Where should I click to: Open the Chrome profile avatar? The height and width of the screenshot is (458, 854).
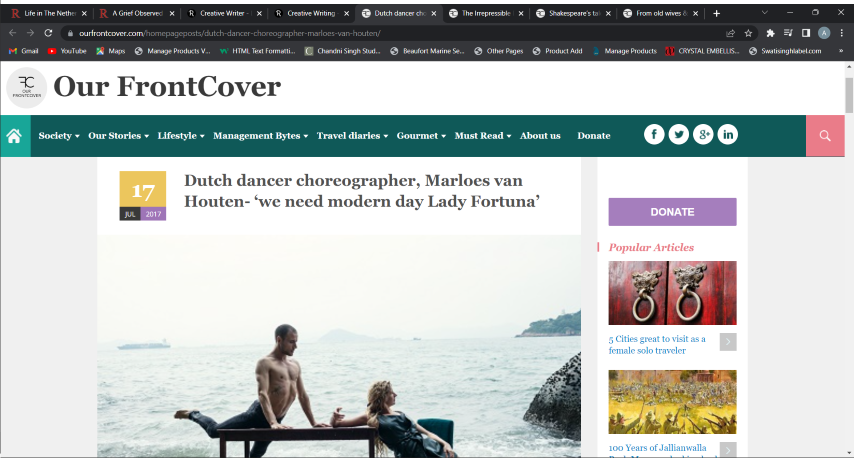(824, 33)
